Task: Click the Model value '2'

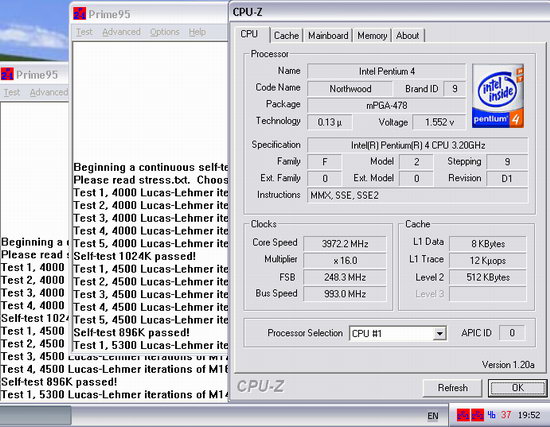Action: pos(416,162)
